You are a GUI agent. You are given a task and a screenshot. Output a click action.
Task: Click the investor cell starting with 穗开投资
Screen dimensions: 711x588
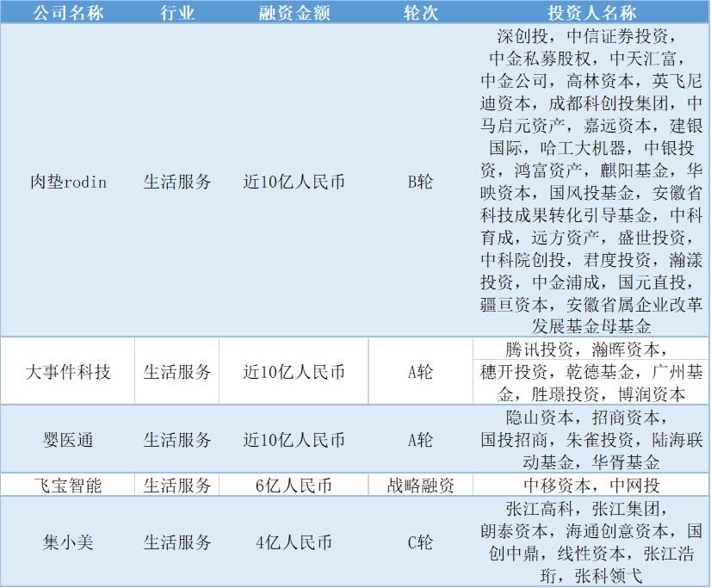[x=591, y=382]
